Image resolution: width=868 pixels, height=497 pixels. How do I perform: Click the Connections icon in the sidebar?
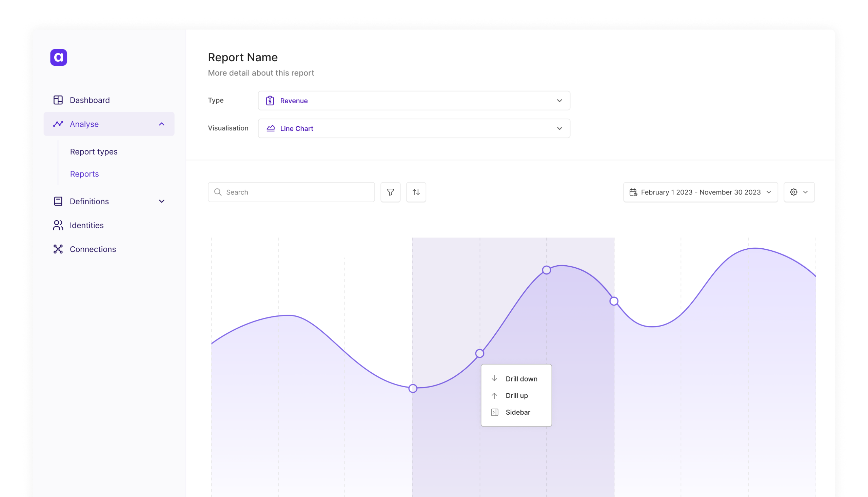[58, 249]
